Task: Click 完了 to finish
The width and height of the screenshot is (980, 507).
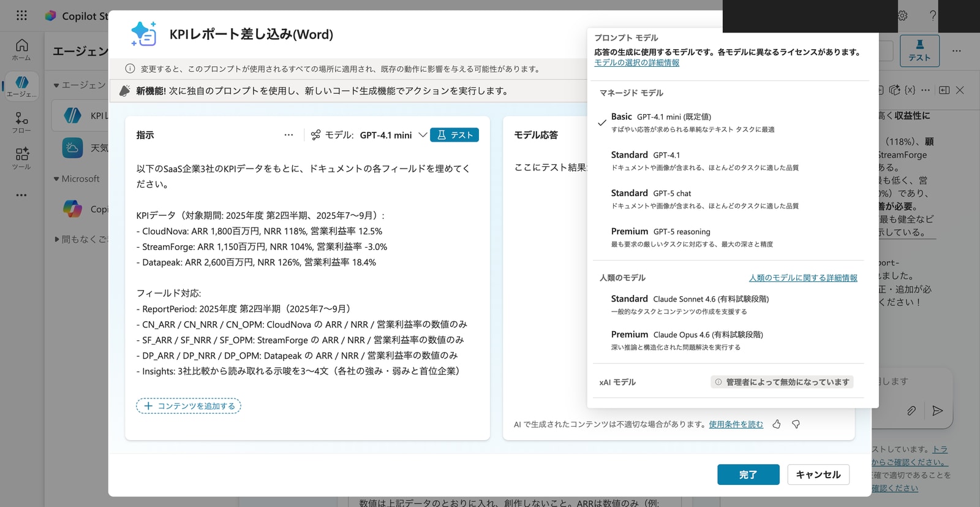Action: 748,475
